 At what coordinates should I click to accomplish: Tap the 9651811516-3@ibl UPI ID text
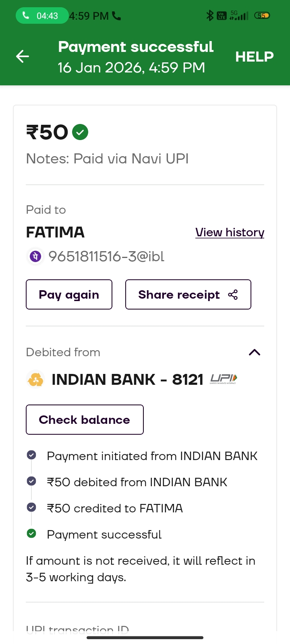106,256
